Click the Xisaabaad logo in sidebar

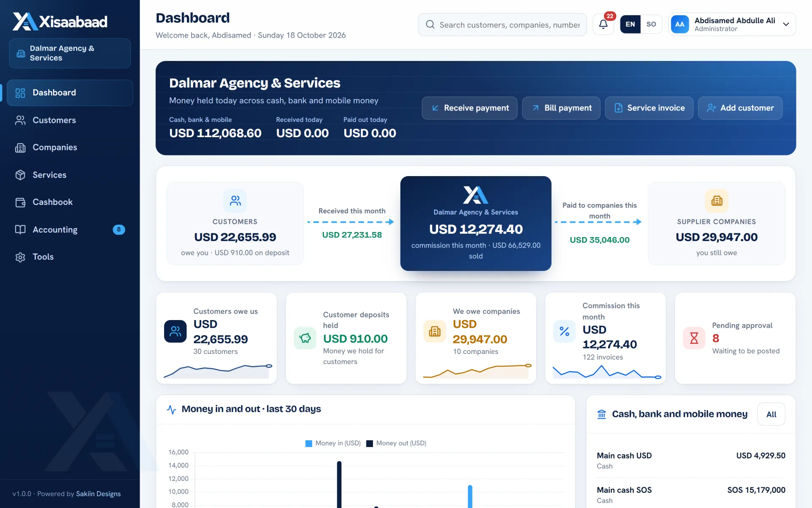point(60,21)
